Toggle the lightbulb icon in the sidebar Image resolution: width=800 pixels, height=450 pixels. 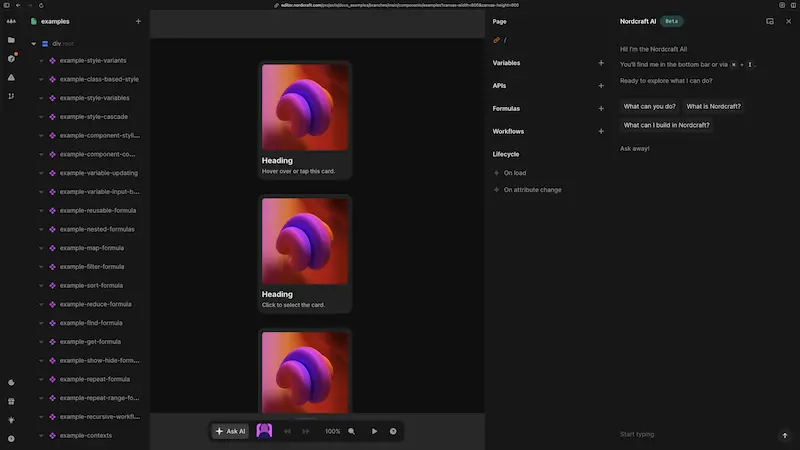pyautogui.click(x=11, y=420)
